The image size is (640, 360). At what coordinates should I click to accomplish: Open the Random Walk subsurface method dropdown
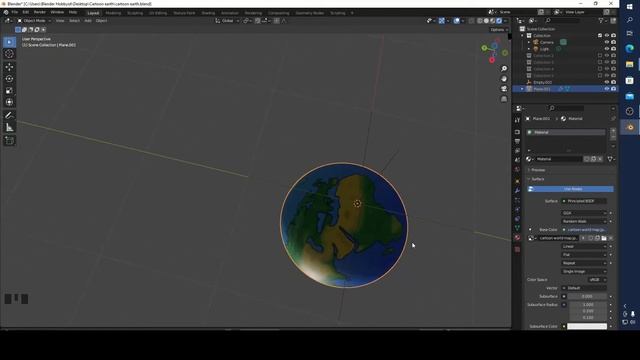click(x=584, y=221)
